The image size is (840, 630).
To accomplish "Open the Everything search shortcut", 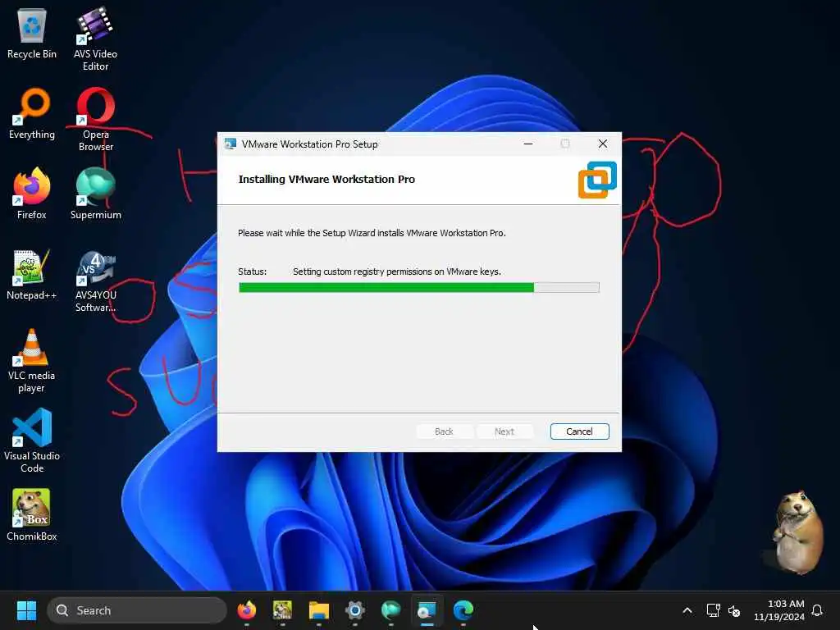I will (x=32, y=114).
